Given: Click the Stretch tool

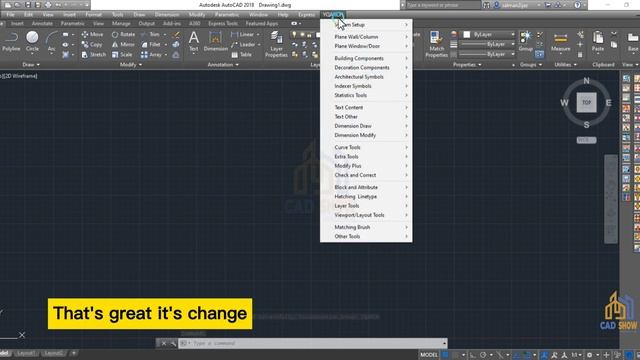Looking at the screenshot, I should coord(93,54).
